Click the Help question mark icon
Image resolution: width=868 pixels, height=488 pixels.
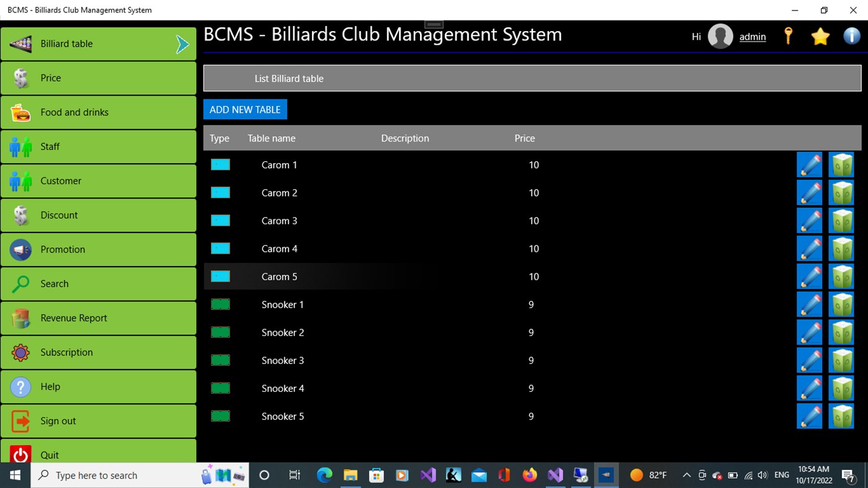[x=20, y=386]
